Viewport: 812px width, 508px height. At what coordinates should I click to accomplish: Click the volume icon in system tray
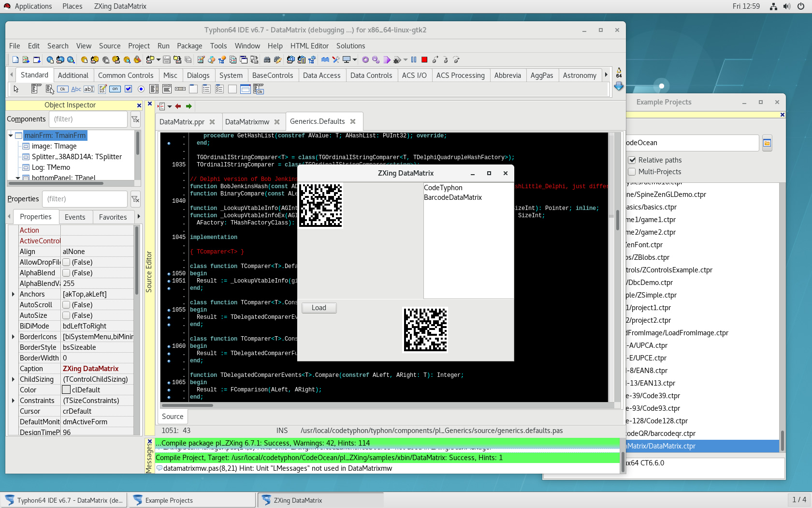[x=787, y=6]
